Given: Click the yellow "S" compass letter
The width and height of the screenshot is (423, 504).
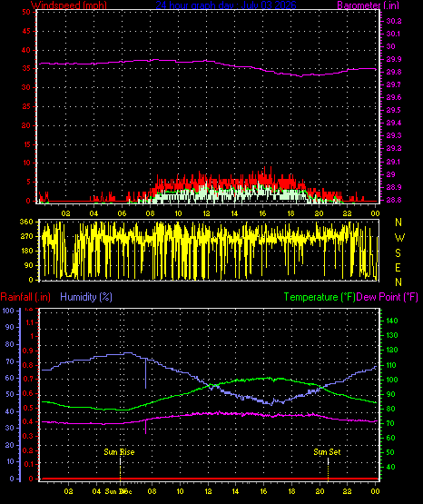Looking at the screenshot, I should pyautogui.click(x=398, y=253).
